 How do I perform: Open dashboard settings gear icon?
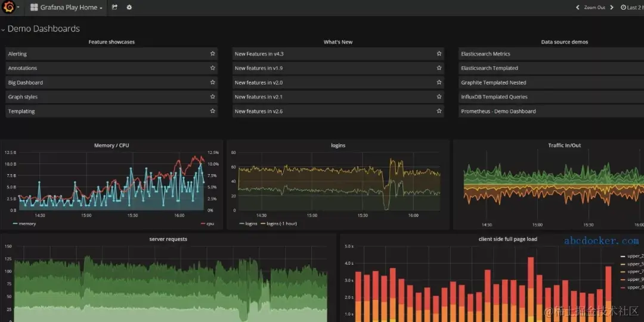click(129, 7)
